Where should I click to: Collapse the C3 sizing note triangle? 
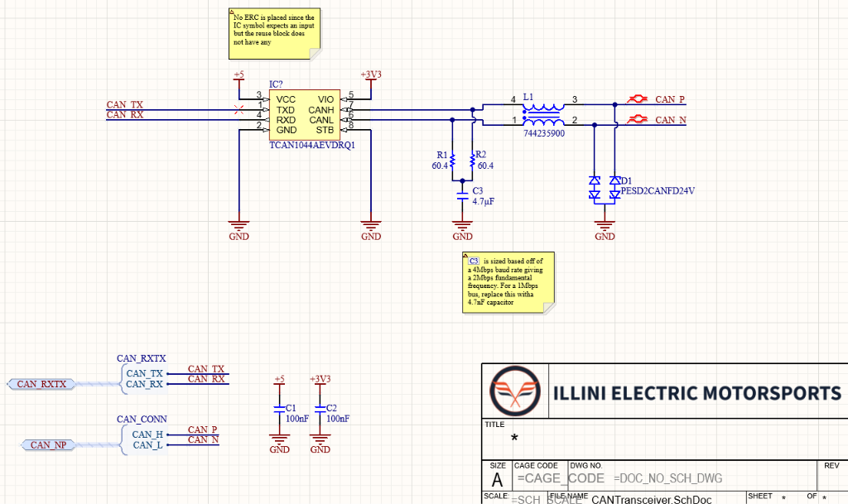[465, 255]
